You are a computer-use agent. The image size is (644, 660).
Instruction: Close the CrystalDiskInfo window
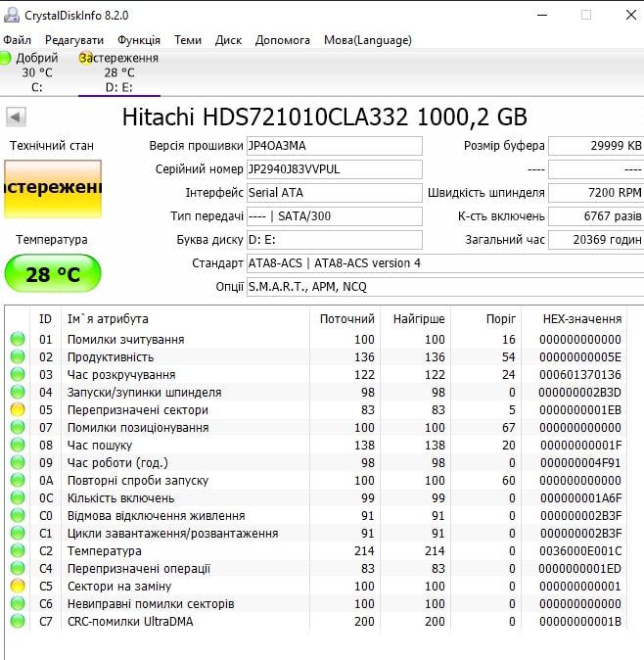(x=631, y=15)
